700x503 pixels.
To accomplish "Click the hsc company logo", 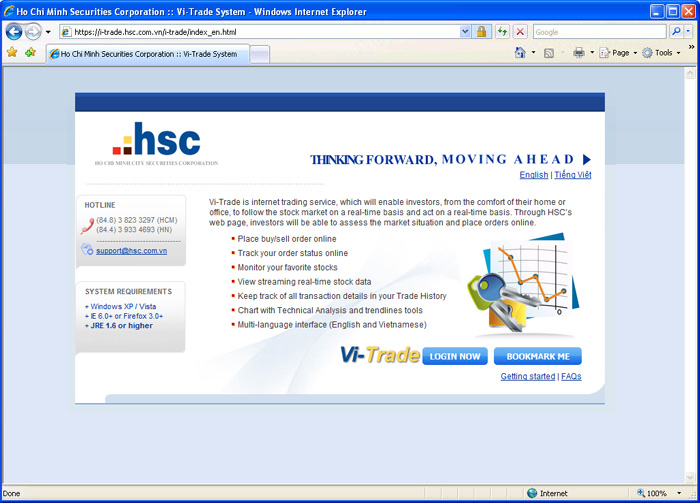I will point(156,143).
